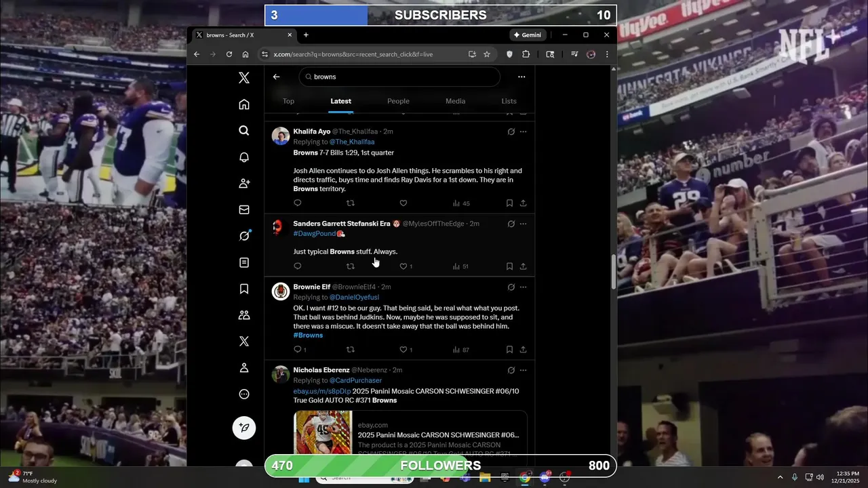Image resolution: width=868 pixels, height=488 pixels.
Task: Switch to the Top tab
Action: tap(288, 101)
